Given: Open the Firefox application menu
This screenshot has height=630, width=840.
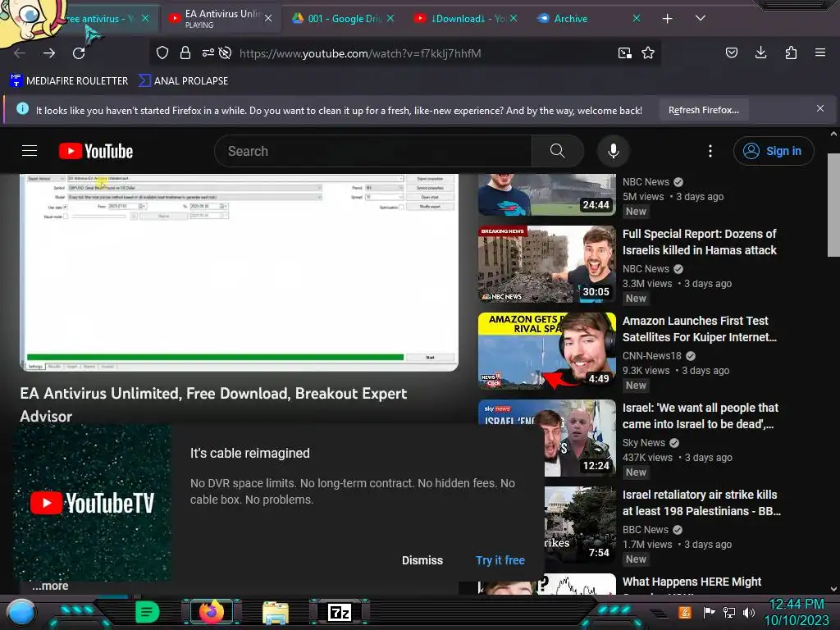Looking at the screenshot, I should pos(820,52).
